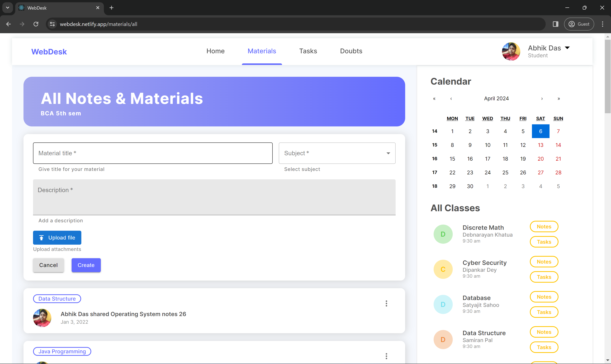Screen dimensions: 611x364
Task: Select April 17 in the calendar
Action: point(488,159)
